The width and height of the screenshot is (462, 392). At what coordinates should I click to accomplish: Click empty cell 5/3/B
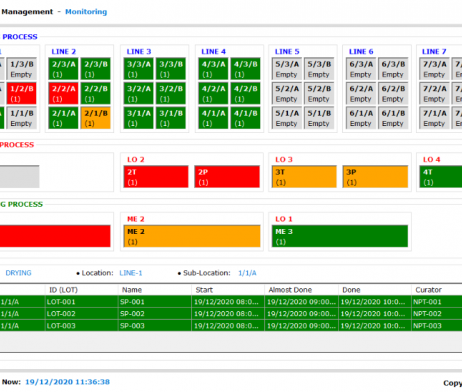tap(319, 69)
